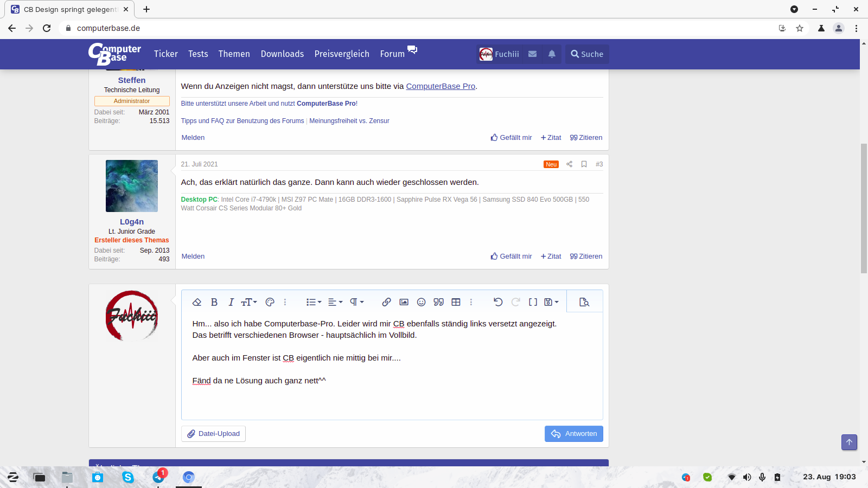Viewport: 868px width, 488px height.
Task: Click the eraser remove-formatting icon in editor
Action: pyautogui.click(x=197, y=302)
